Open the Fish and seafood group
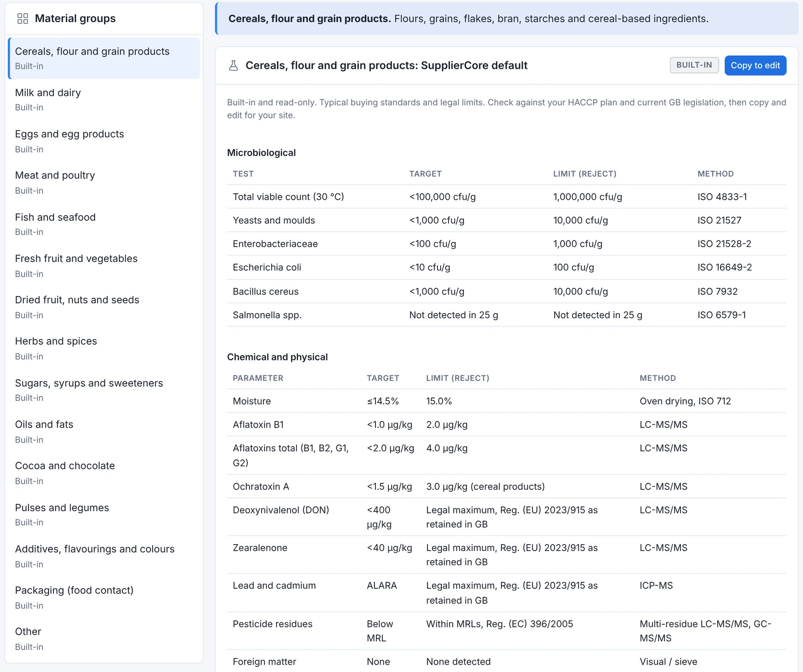This screenshot has width=803, height=672. 104,224
